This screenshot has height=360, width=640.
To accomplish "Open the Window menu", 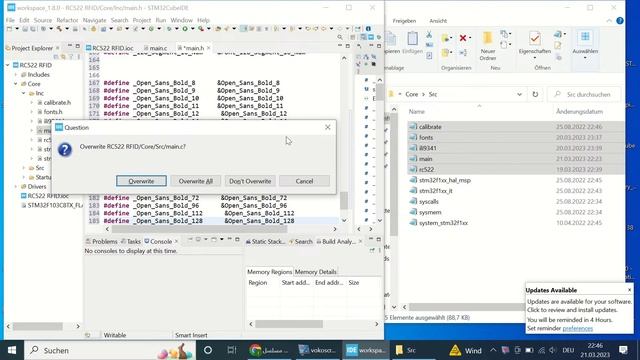I will click(x=181, y=20).
